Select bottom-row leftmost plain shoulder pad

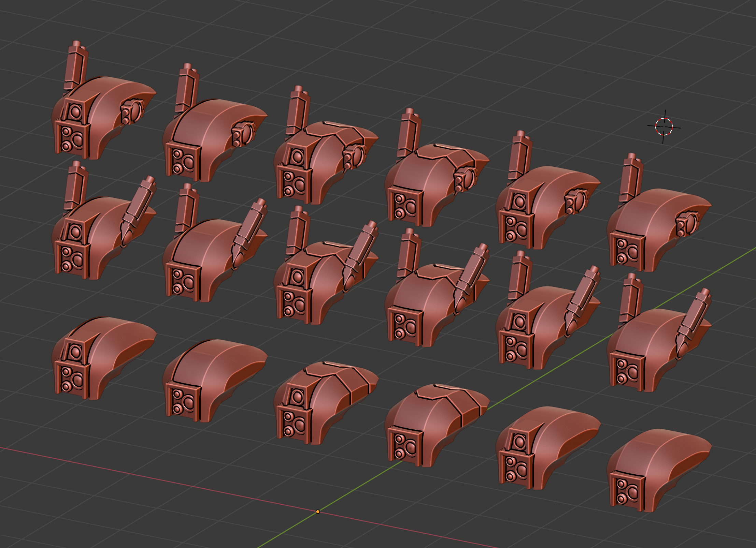tap(102, 358)
